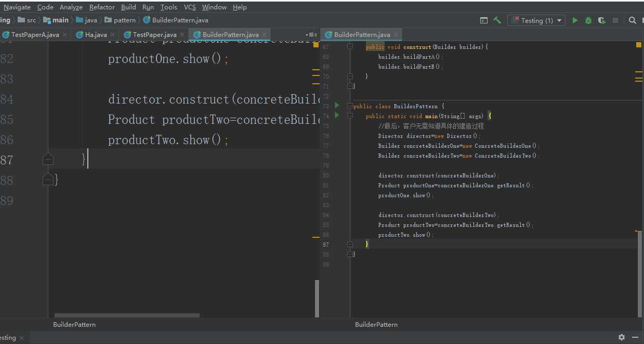Open the Code menu
This screenshot has width=644, height=344.
(x=45, y=7)
